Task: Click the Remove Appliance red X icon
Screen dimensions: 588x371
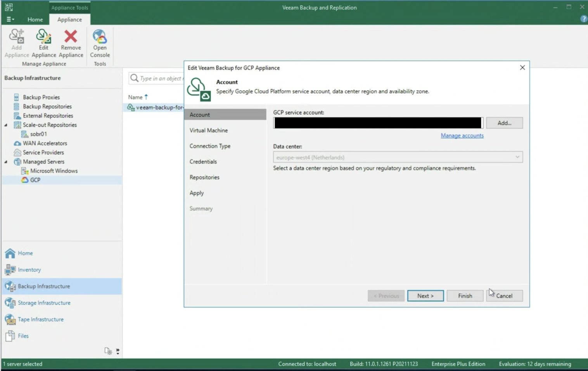Action: pos(71,36)
